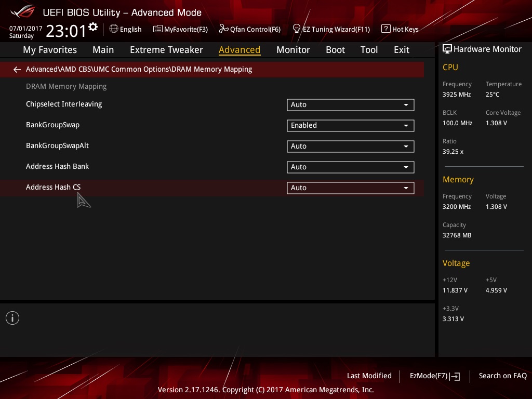Open Qfan Control(F6)

255,30
